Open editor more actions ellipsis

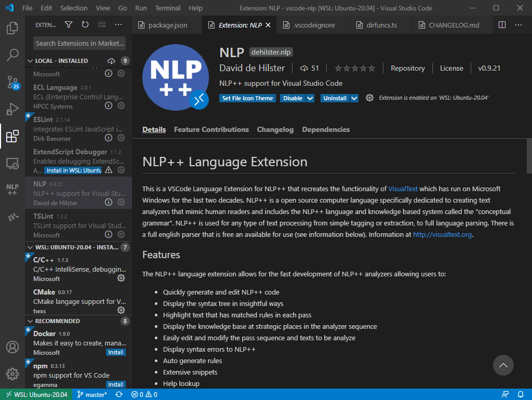click(518, 25)
